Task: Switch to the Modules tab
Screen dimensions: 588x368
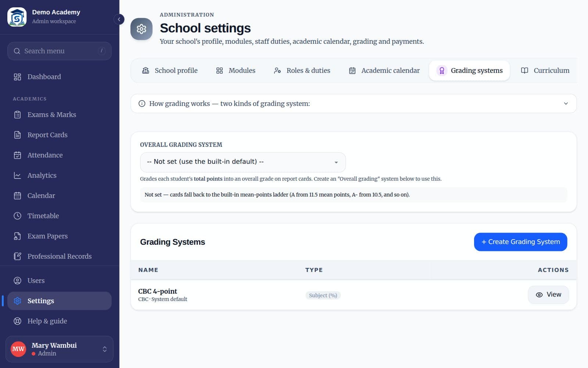Action: 236,71
